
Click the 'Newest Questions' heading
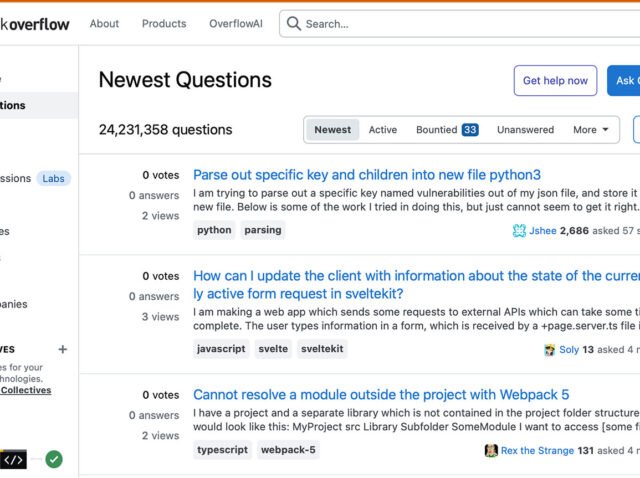(185, 80)
